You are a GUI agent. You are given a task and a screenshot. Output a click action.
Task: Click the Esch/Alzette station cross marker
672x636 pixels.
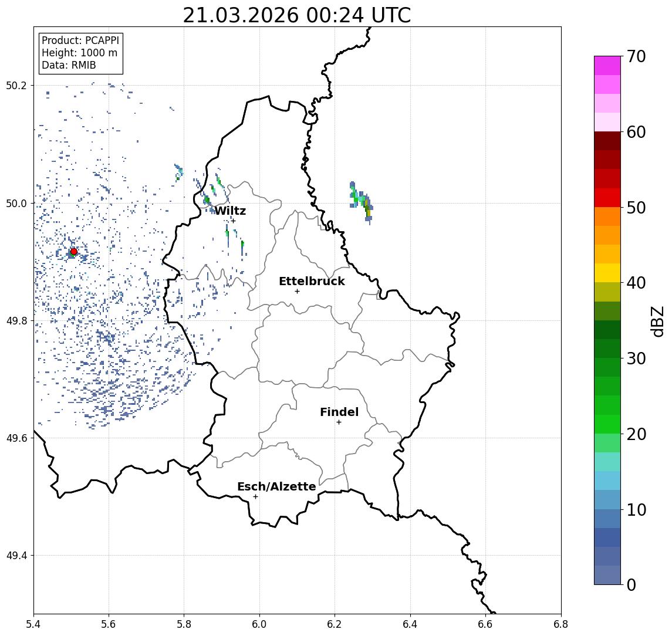pos(255,497)
